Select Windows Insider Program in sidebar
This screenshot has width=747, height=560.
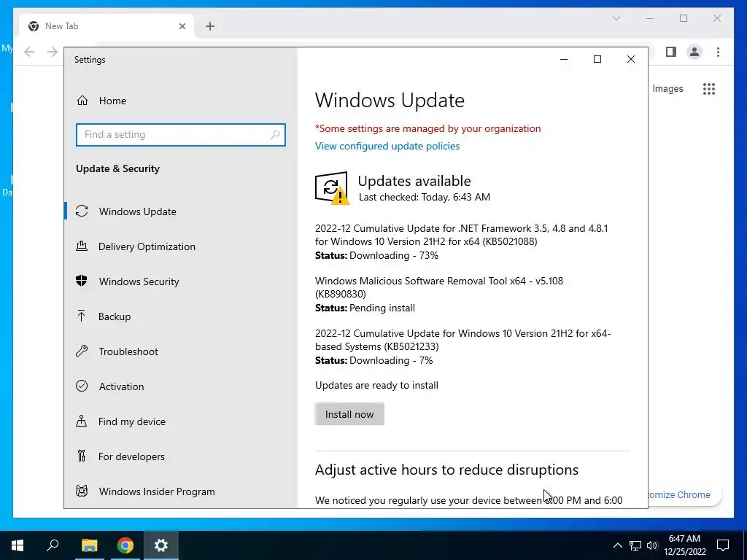click(181, 491)
